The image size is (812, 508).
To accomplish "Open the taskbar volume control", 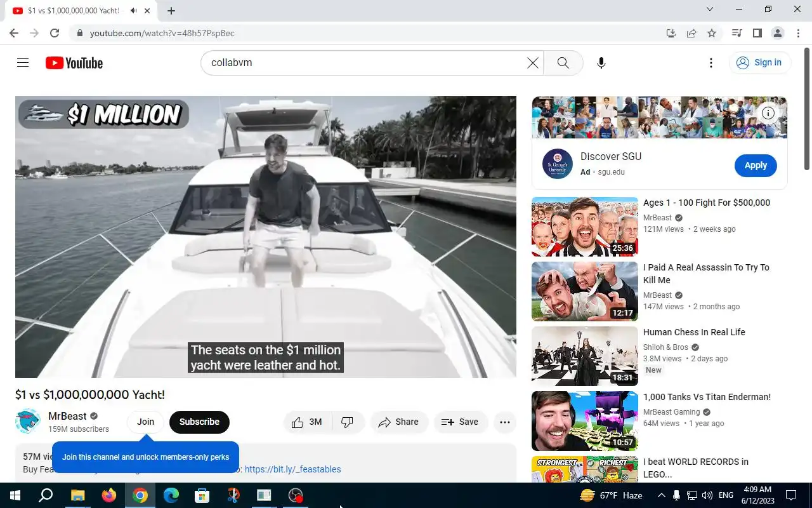I will pos(707,495).
